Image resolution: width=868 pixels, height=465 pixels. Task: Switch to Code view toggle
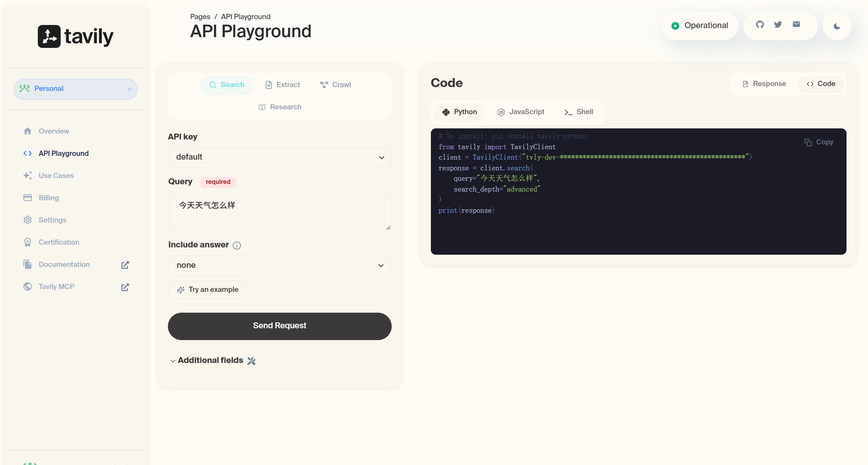point(821,84)
